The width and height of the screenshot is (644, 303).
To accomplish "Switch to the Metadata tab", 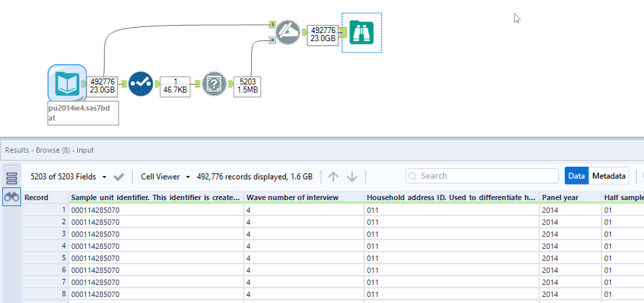I will pyautogui.click(x=608, y=175).
